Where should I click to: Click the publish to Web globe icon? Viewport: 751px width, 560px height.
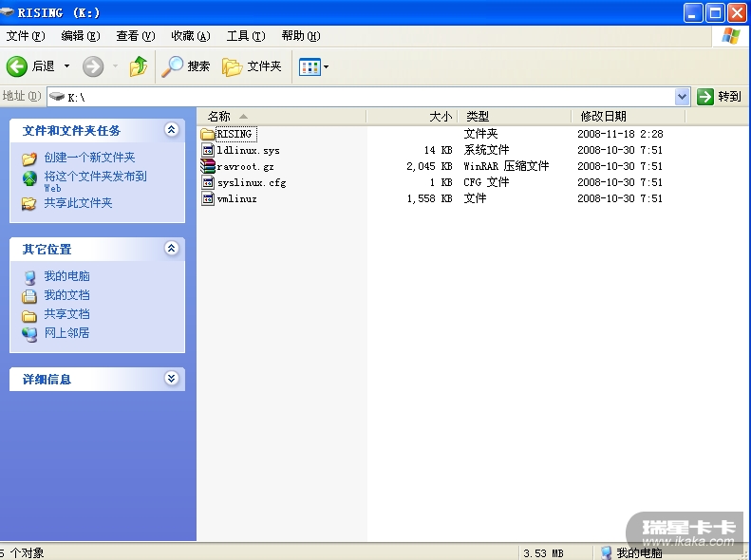[29, 178]
